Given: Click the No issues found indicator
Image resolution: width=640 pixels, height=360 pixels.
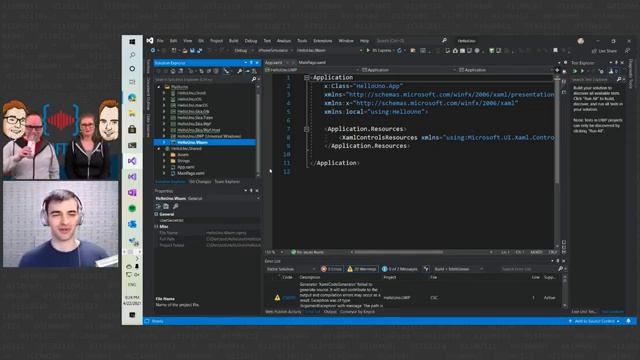Looking at the screenshot, I should (307, 252).
